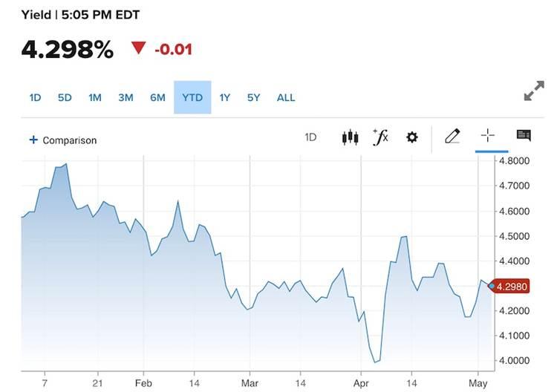Choose the 1M range tab
Screen dimensions: 557x392
tap(95, 98)
